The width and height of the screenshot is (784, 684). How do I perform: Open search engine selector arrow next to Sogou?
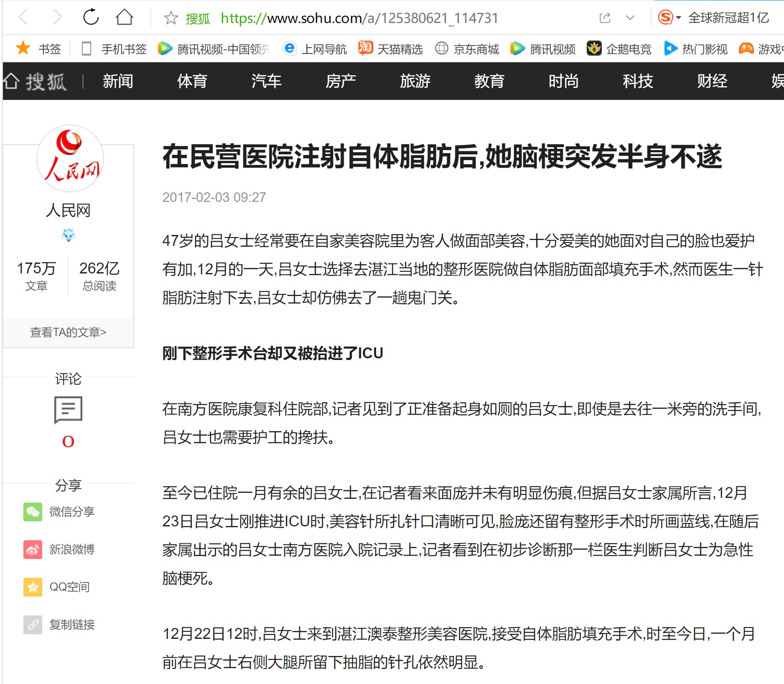click(678, 18)
